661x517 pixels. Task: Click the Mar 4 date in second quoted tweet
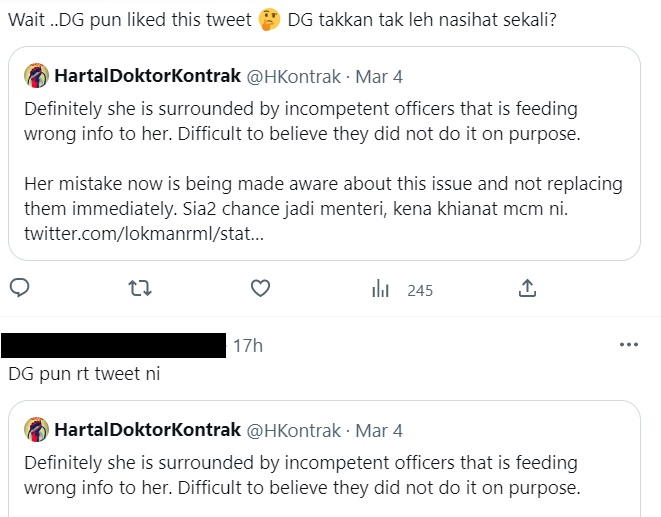pos(379,430)
